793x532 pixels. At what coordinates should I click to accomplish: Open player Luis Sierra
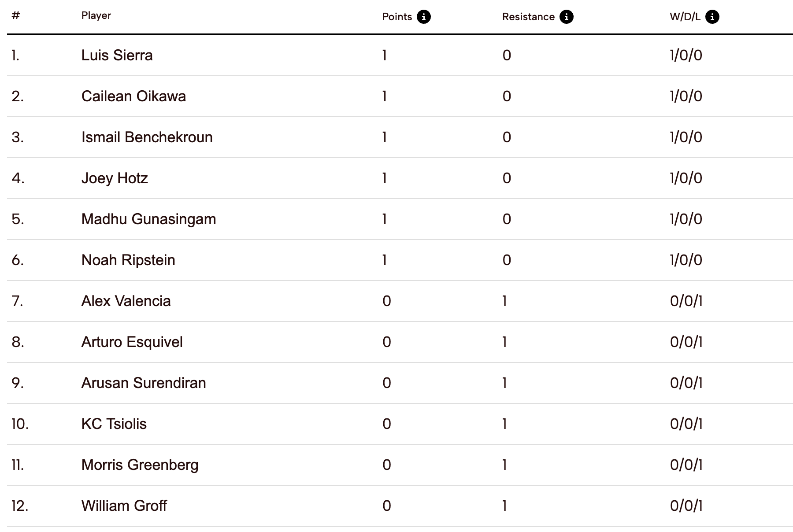(117, 55)
